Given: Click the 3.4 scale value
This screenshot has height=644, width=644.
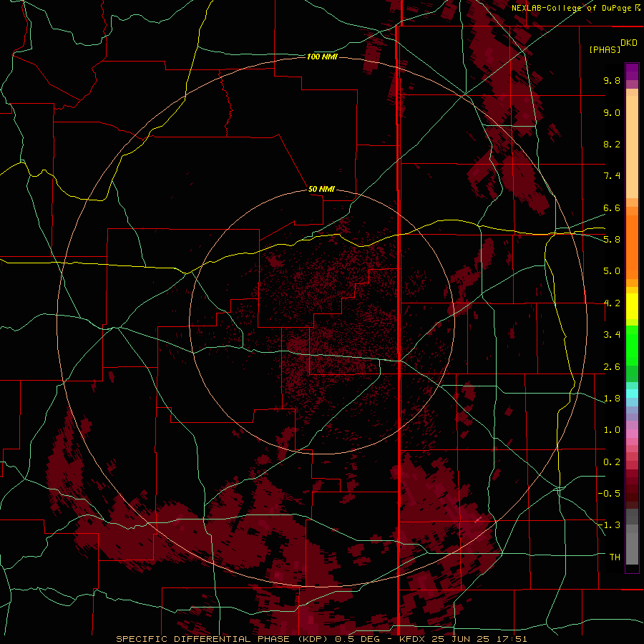Looking at the screenshot, I should (612, 335).
